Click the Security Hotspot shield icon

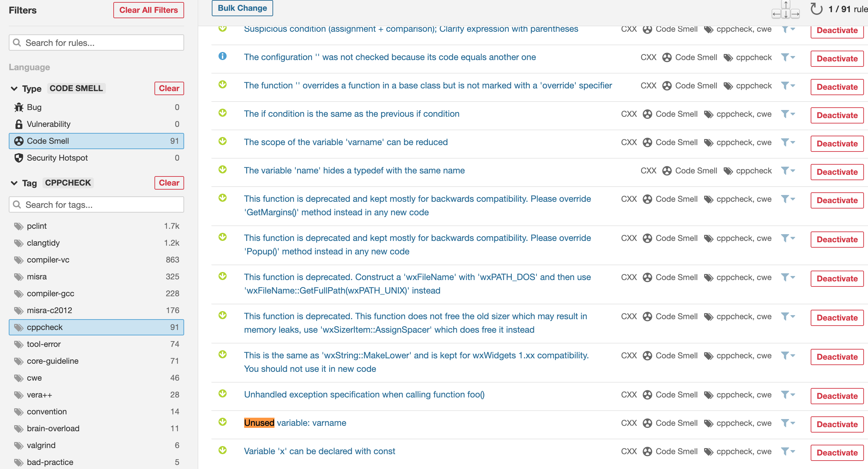pos(18,157)
